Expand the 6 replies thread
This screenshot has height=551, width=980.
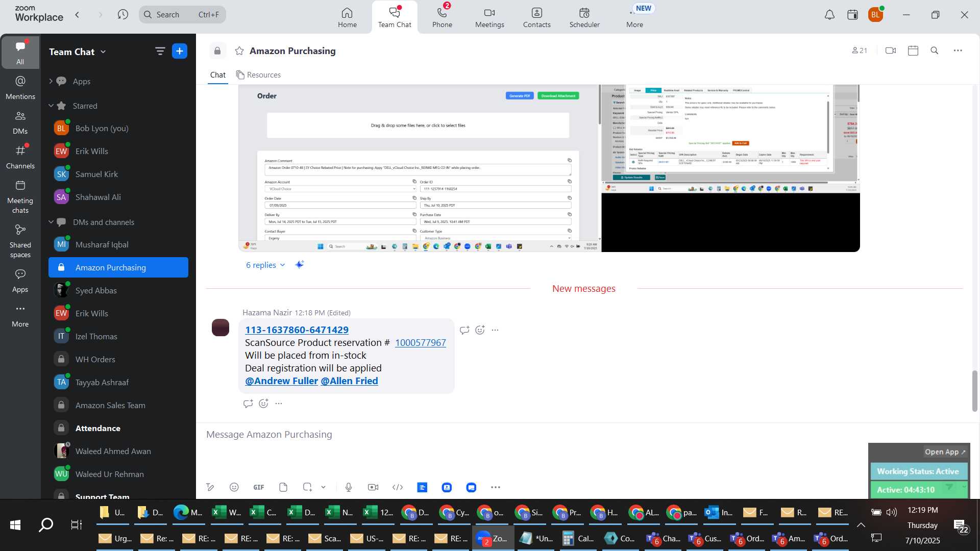(265, 265)
